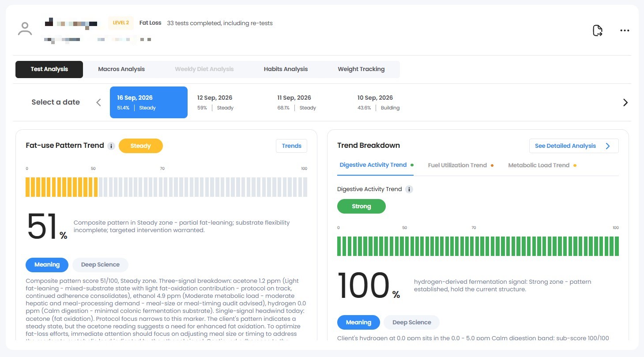Go to next dates with right chevron

(x=625, y=102)
